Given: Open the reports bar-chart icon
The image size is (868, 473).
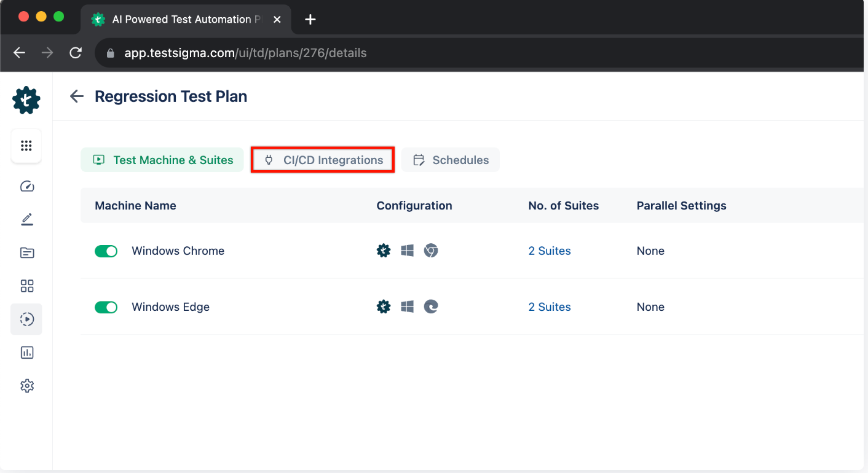Looking at the screenshot, I should (26, 352).
